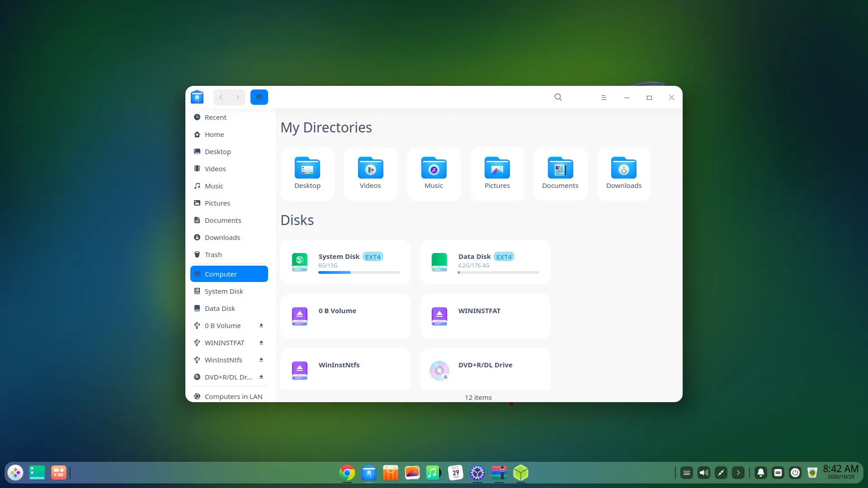This screenshot has height=488, width=868.
Task: Eject WinInstNtfs via sidebar eject button
Action: [x=261, y=360]
